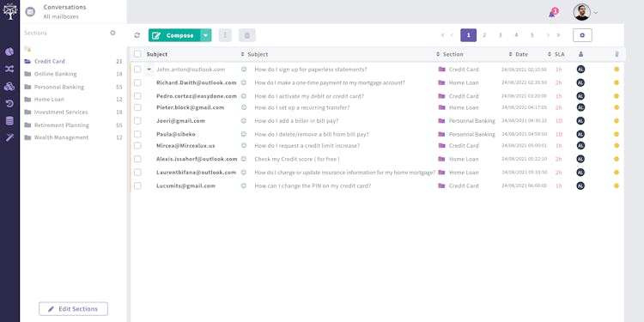Image resolution: width=644 pixels, height=322 pixels.
Task: Go to page 4
Action: (x=516, y=35)
